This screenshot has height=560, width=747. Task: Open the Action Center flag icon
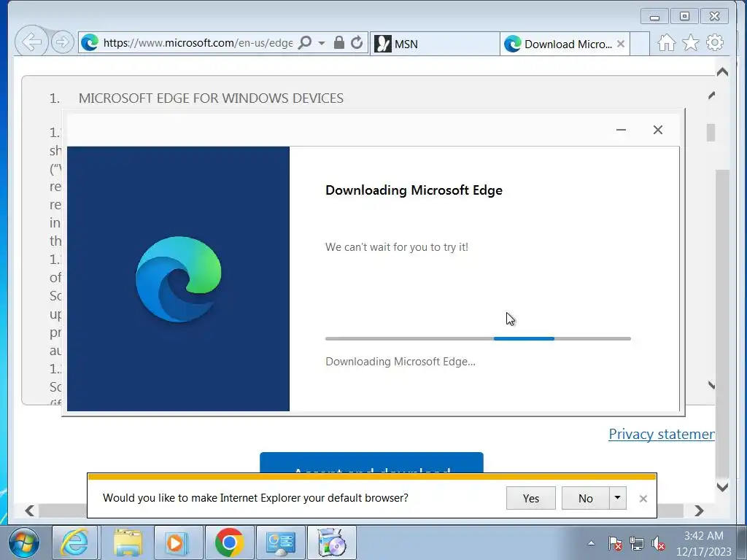(x=615, y=542)
